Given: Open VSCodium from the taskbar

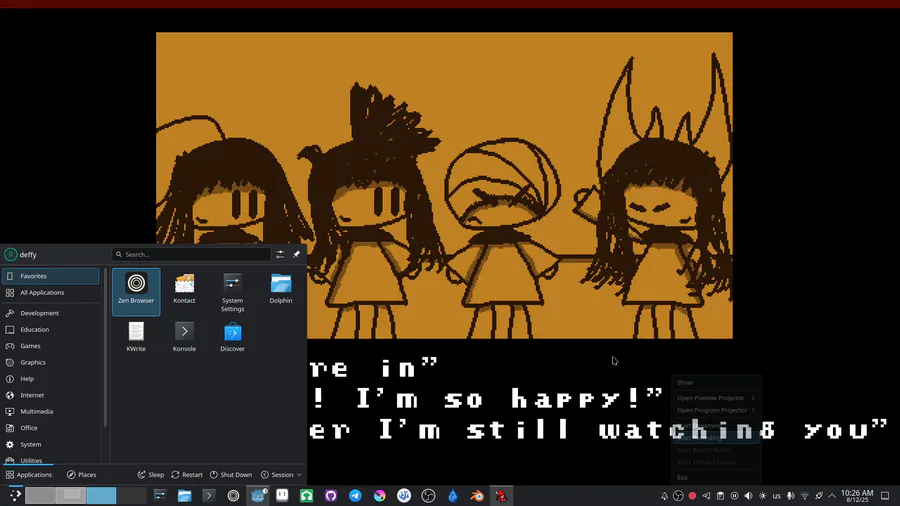Looking at the screenshot, I should click(x=404, y=495).
